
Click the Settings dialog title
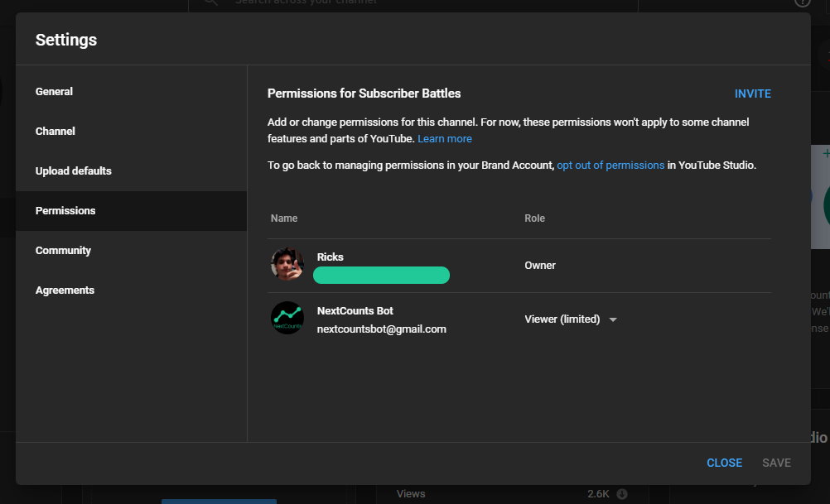[66, 40]
